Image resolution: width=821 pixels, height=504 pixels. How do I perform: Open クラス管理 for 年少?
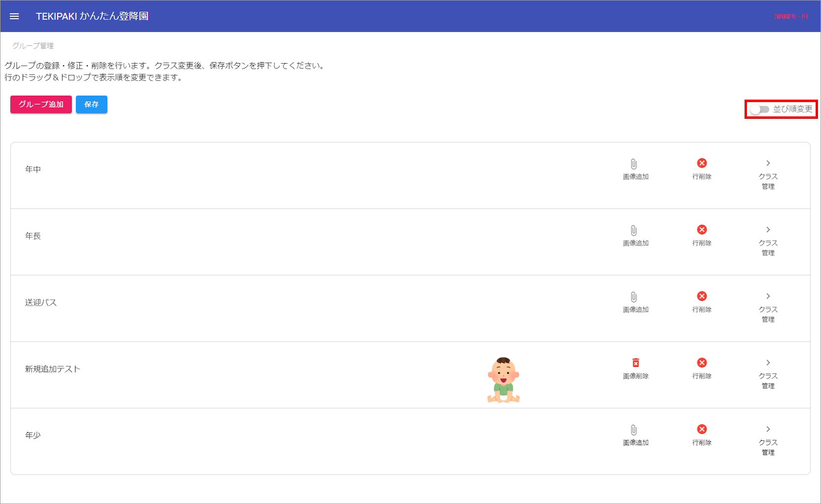coord(768,430)
